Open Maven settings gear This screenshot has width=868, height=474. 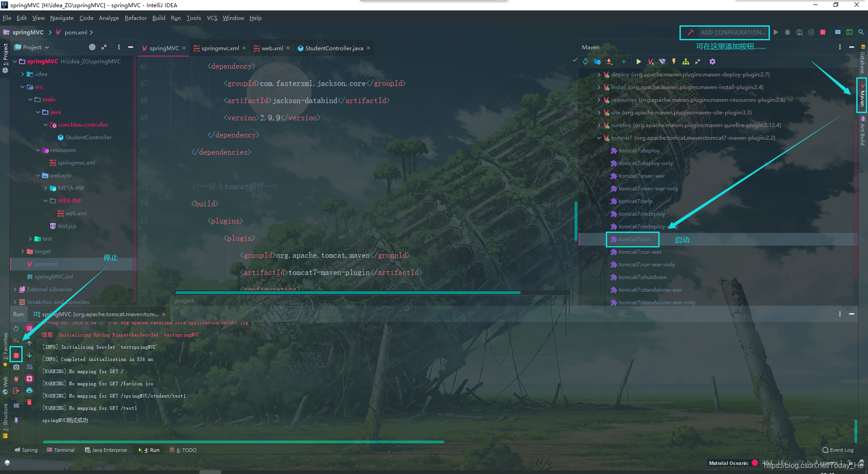[x=712, y=62]
